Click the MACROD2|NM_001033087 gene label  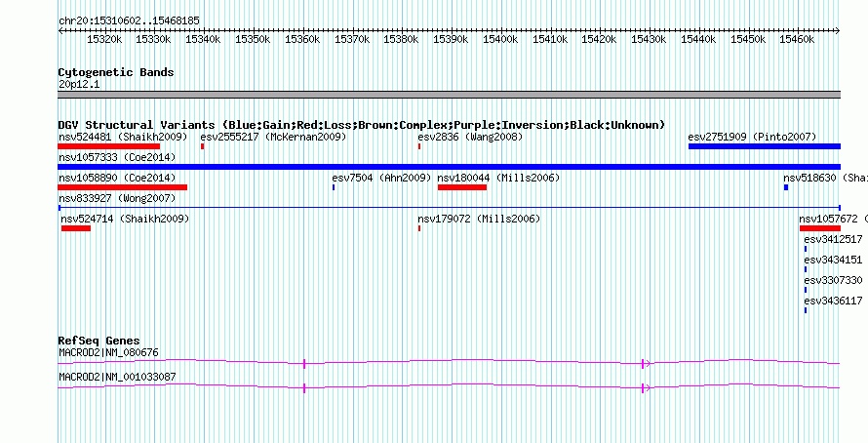click(x=117, y=377)
